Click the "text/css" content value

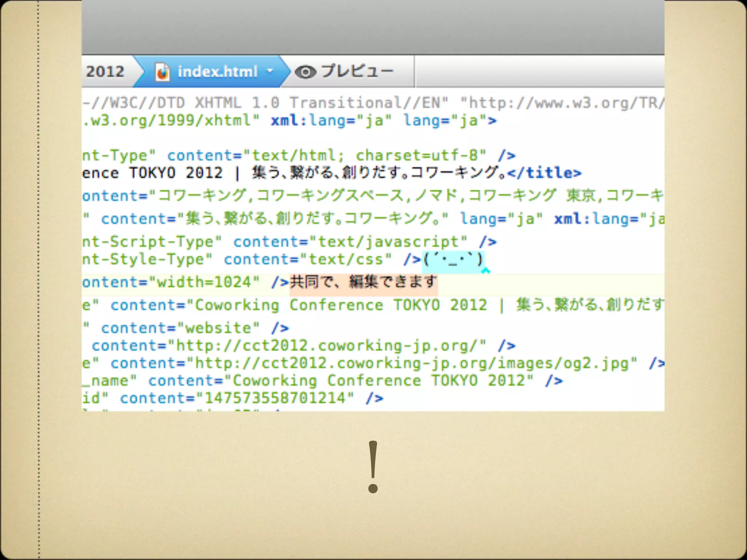(345, 260)
